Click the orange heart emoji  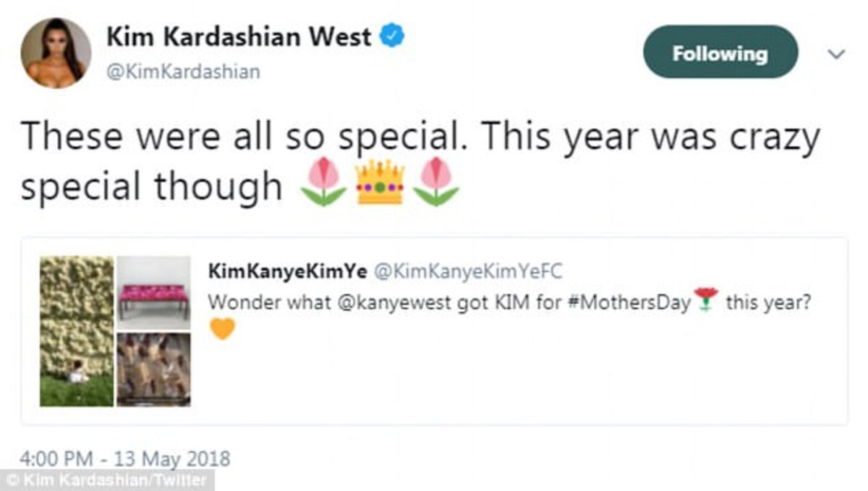(223, 329)
